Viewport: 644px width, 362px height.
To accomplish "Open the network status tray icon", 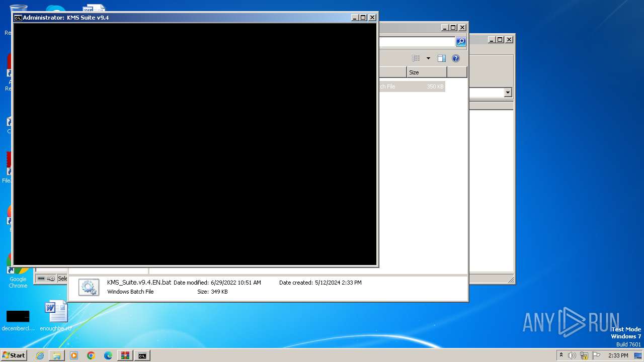I will [584, 355].
